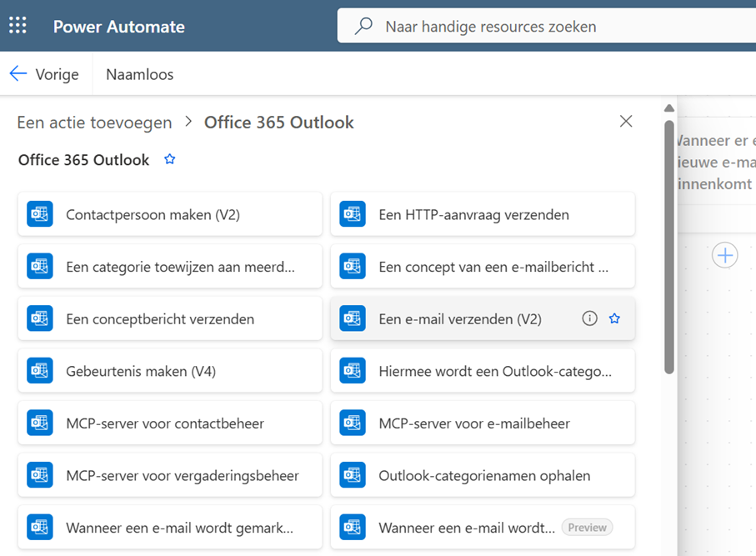Image resolution: width=756 pixels, height=556 pixels.
Task: Star the "Een e-mail verzenden (V2)" action
Action: coord(614,318)
